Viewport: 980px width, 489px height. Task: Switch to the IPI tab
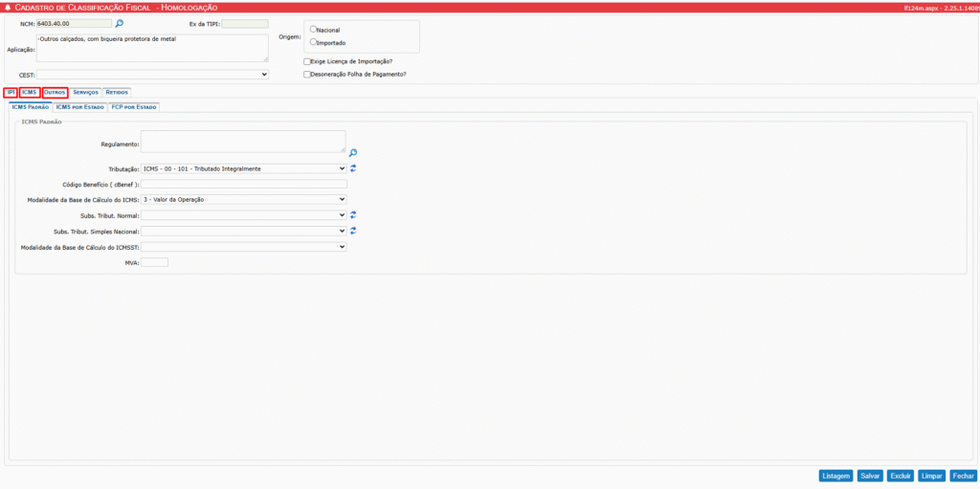(x=11, y=92)
